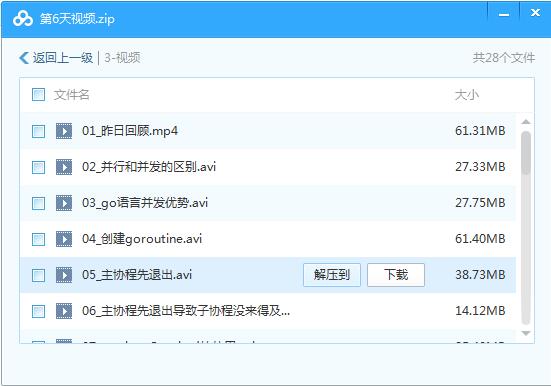The width and height of the screenshot is (551, 386).
Task: Click the back chevron arrow icon
Action: pyautogui.click(x=24, y=58)
